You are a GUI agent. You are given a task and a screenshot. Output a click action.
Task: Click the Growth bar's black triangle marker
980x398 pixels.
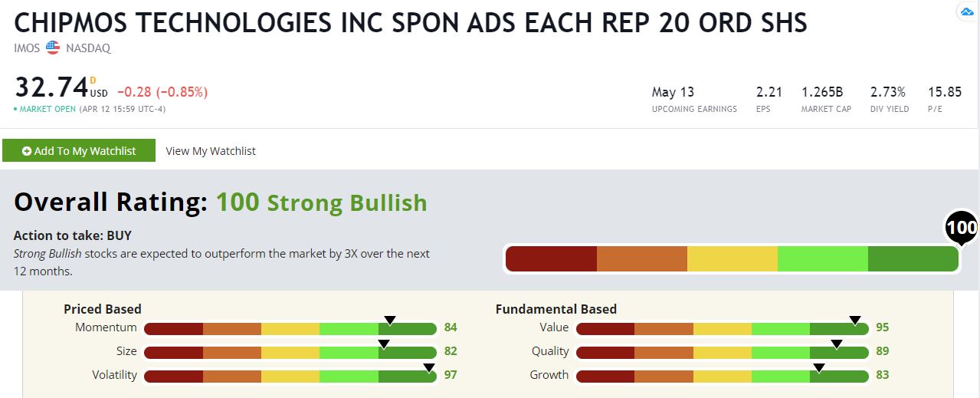tap(818, 367)
